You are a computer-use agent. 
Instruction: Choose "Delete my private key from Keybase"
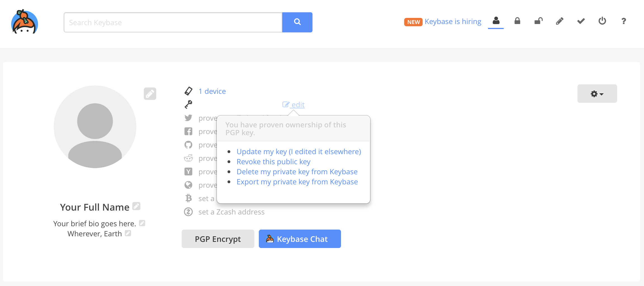click(297, 171)
